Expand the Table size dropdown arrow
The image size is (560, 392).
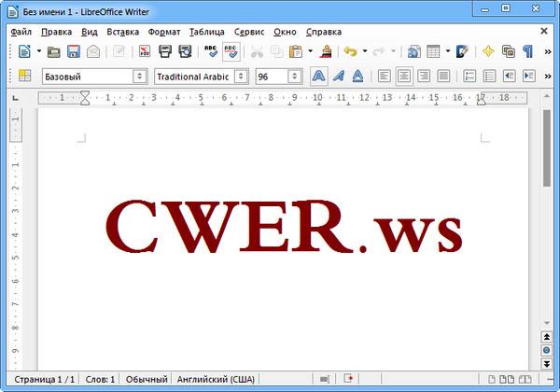(x=447, y=51)
